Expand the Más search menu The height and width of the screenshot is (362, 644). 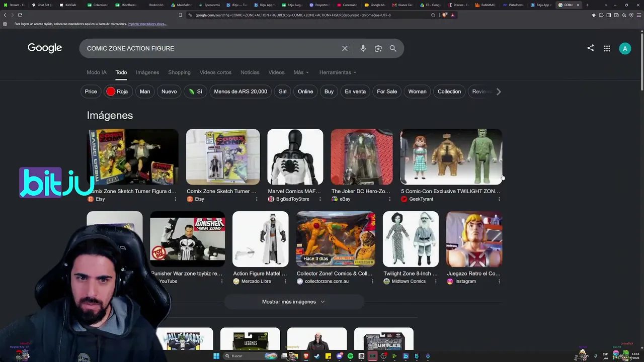(x=301, y=72)
